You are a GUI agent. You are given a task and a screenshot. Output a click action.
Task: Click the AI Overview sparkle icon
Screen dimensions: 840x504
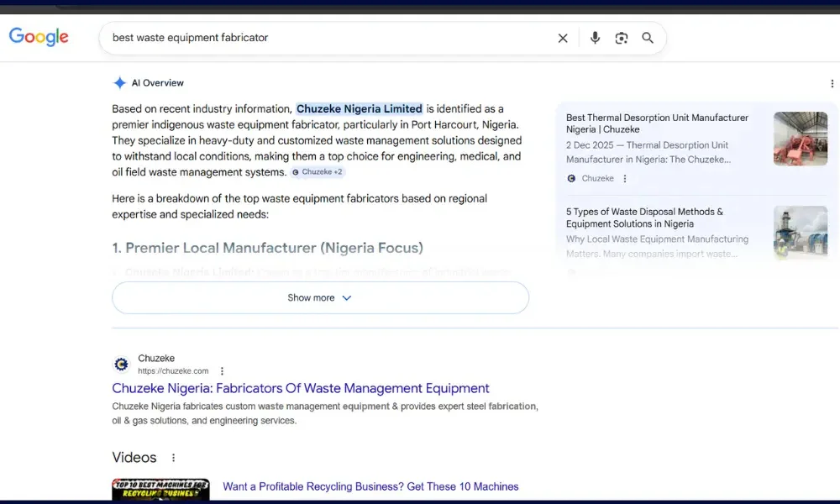(x=119, y=83)
